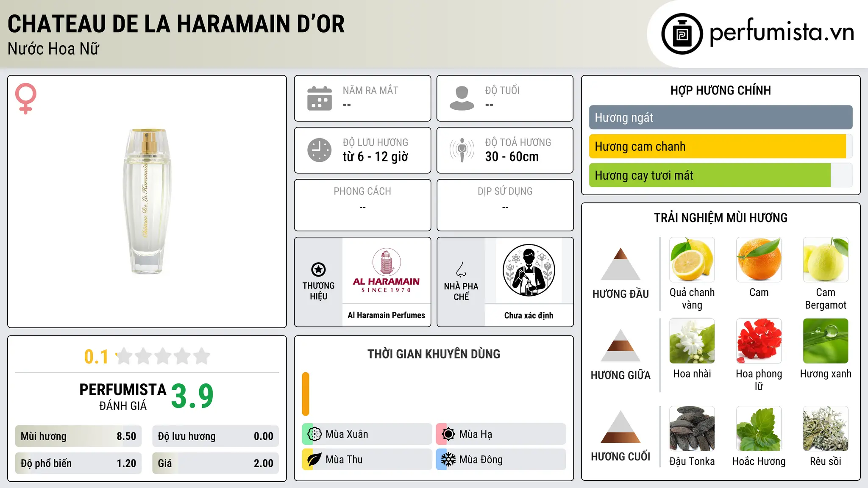Click the subtitle Nước Hoa Nữ

[x=53, y=49]
